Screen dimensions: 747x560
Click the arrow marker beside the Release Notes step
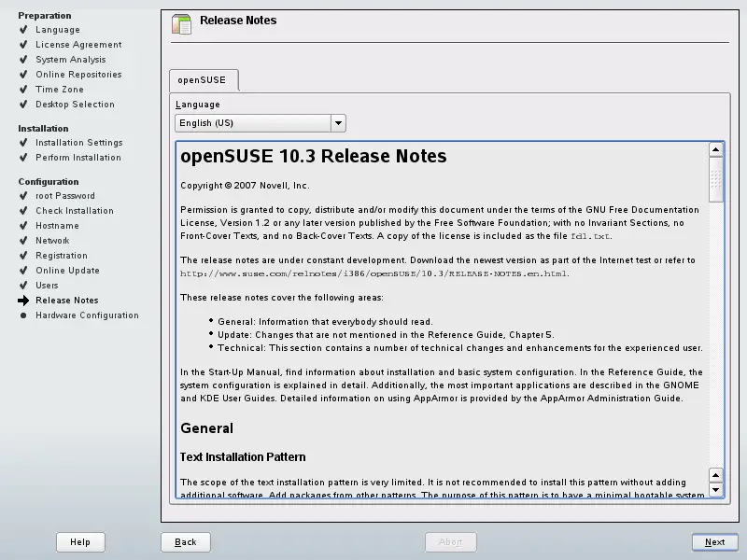point(23,301)
